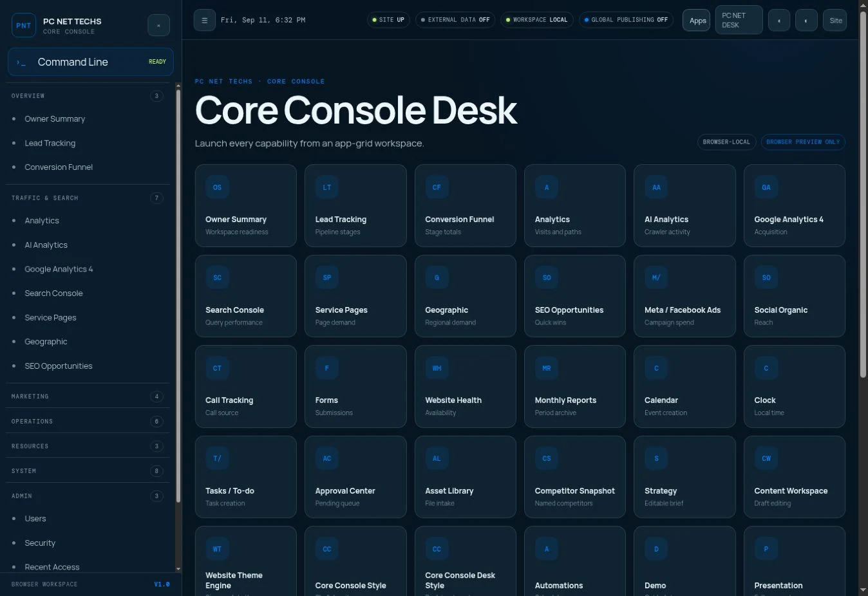This screenshot has width=868, height=596.
Task: Launch the Conversion Funnel CF card icon
Action: click(x=437, y=187)
